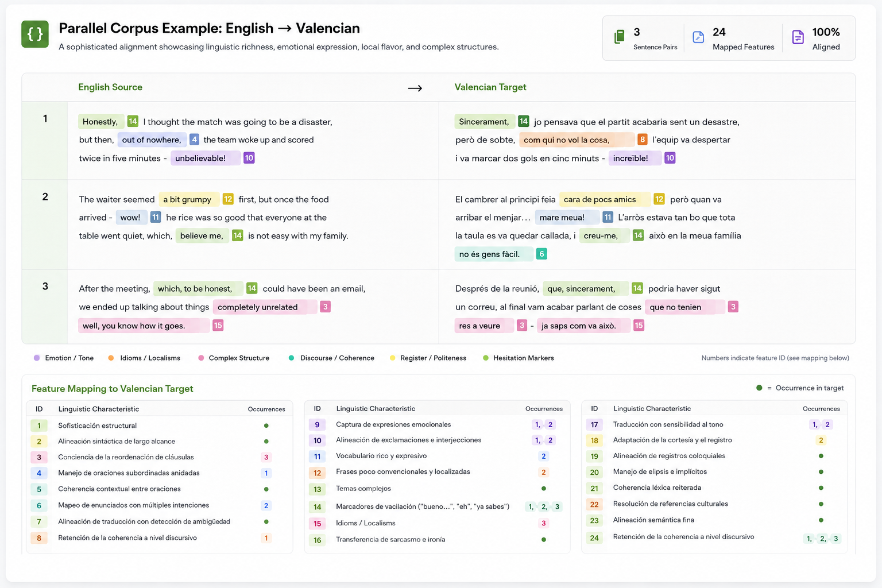Click occurrence 1 for 'Manejo de oraciones subordinadas anidadas'

tap(266, 473)
